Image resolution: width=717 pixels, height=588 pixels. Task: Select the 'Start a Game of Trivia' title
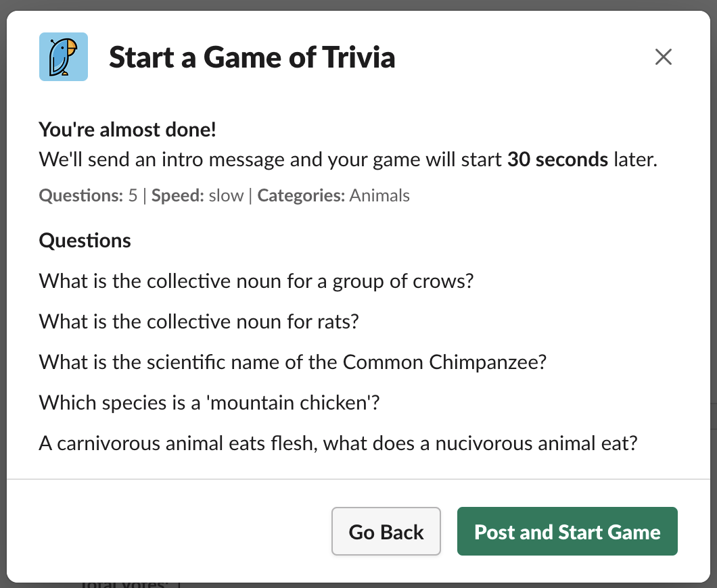[252, 57]
